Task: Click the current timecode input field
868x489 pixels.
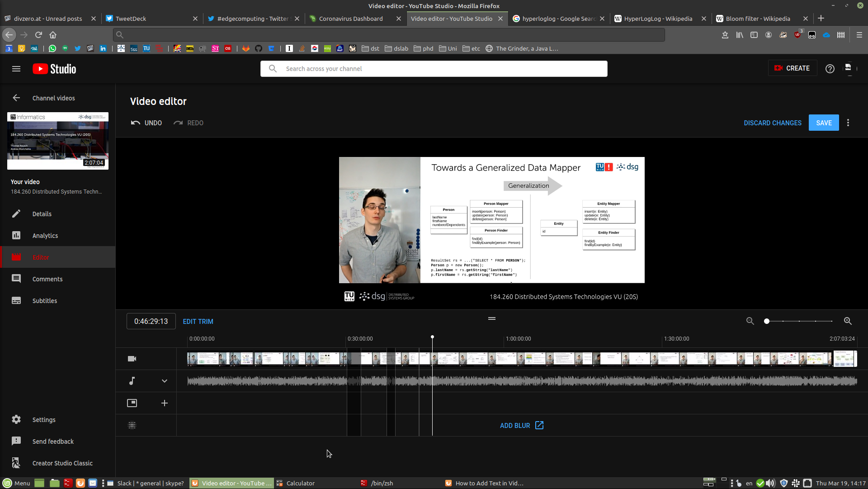Action: click(x=151, y=321)
